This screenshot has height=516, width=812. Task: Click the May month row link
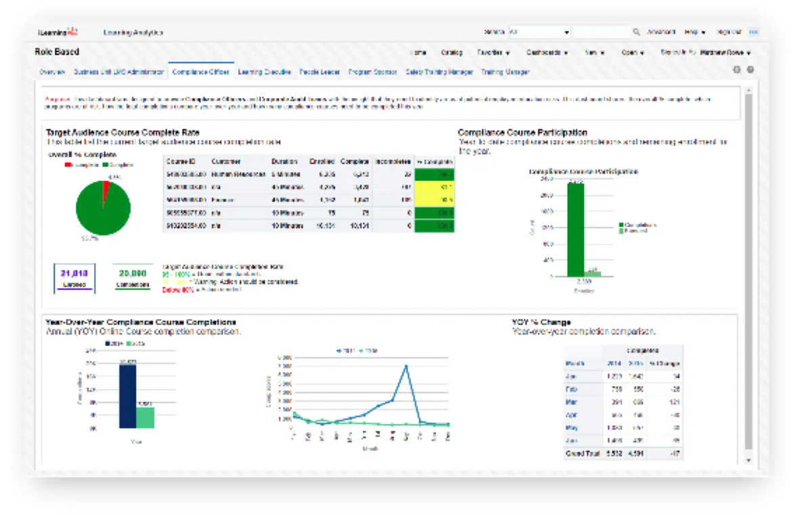point(572,428)
